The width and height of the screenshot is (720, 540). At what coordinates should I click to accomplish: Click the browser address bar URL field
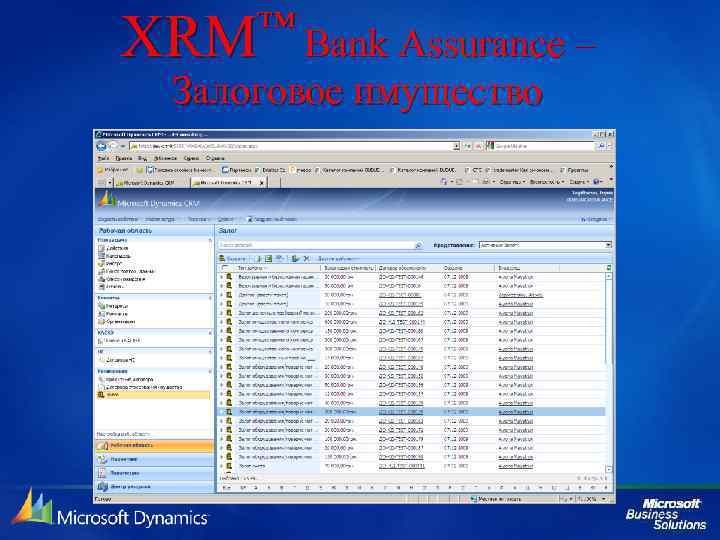click(x=292, y=146)
